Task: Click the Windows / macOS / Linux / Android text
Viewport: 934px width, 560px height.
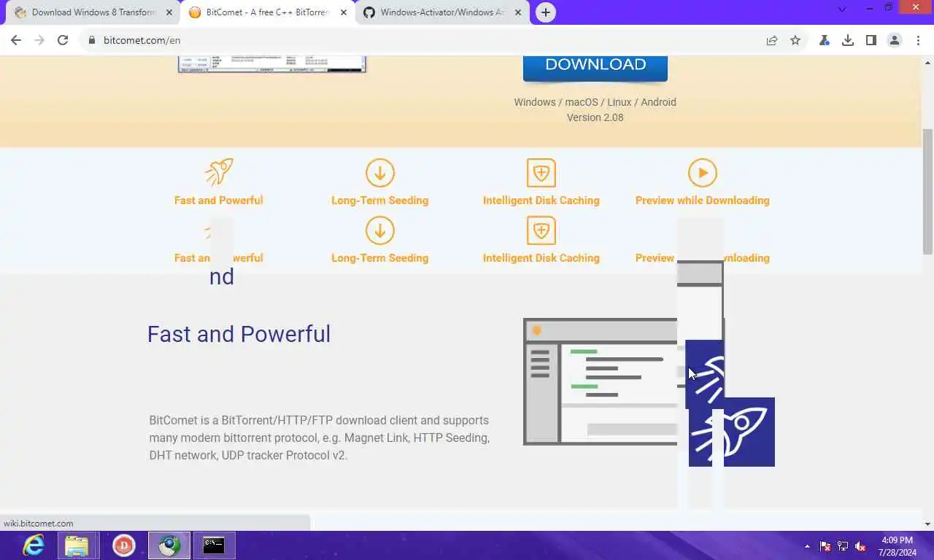Action: pos(595,102)
